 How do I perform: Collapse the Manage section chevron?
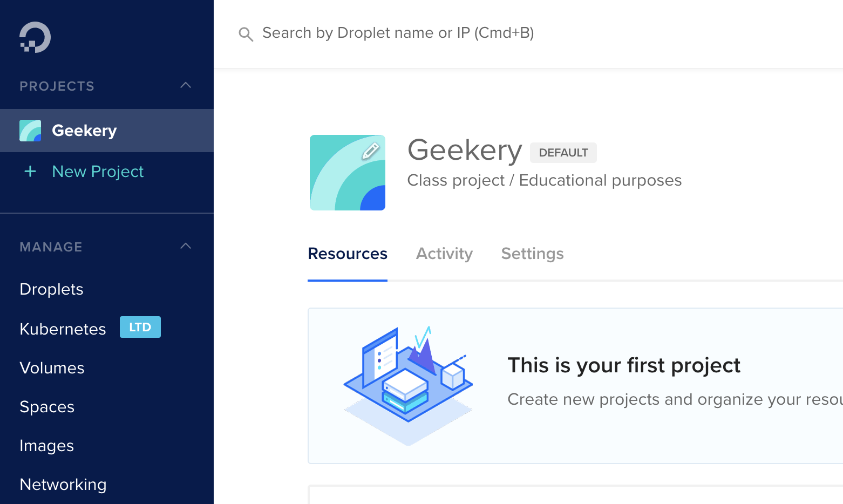(x=186, y=246)
